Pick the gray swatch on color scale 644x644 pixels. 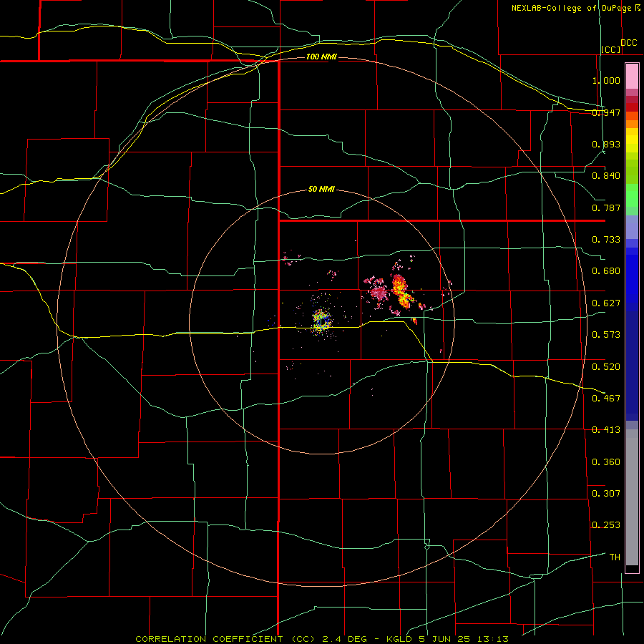point(632,501)
